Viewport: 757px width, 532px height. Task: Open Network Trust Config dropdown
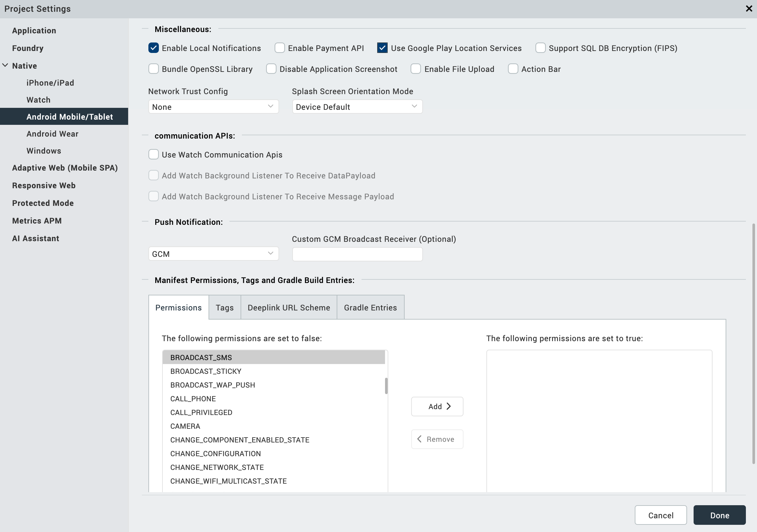(x=213, y=107)
